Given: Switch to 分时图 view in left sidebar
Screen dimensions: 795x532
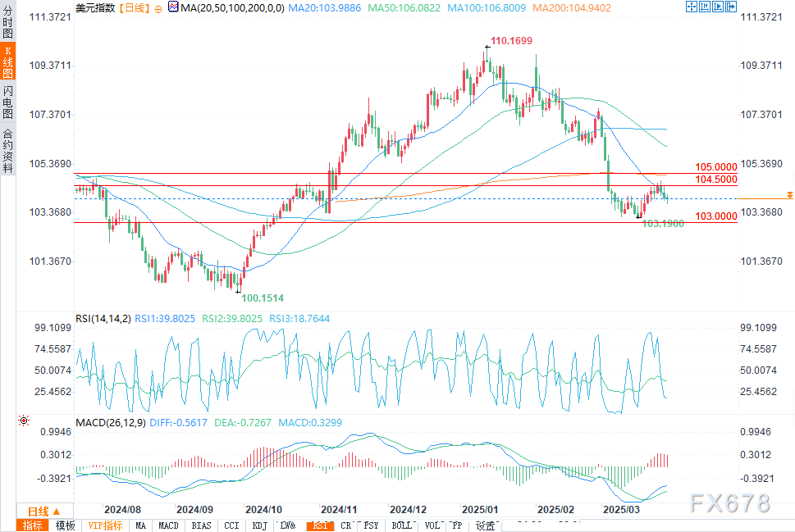Looking at the screenshot, I should (7, 21).
